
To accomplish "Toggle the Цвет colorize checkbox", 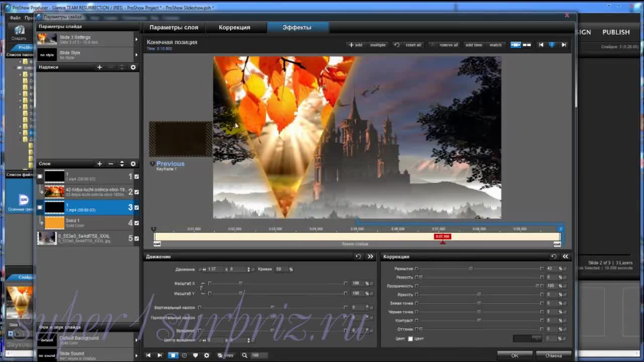I will (x=410, y=339).
